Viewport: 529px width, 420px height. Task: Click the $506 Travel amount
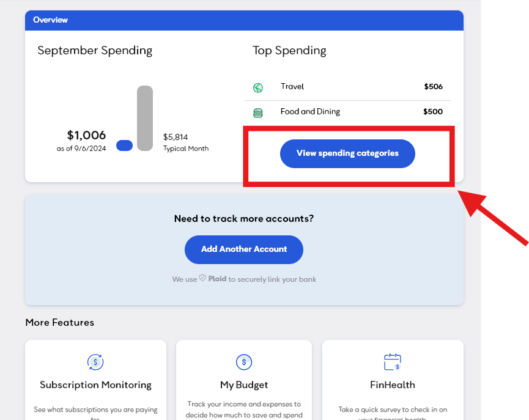coord(433,87)
